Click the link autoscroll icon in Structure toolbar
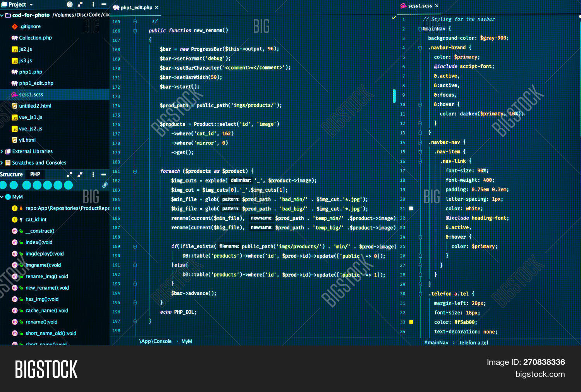The width and height of the screenshot is (581, 392). 105,185
